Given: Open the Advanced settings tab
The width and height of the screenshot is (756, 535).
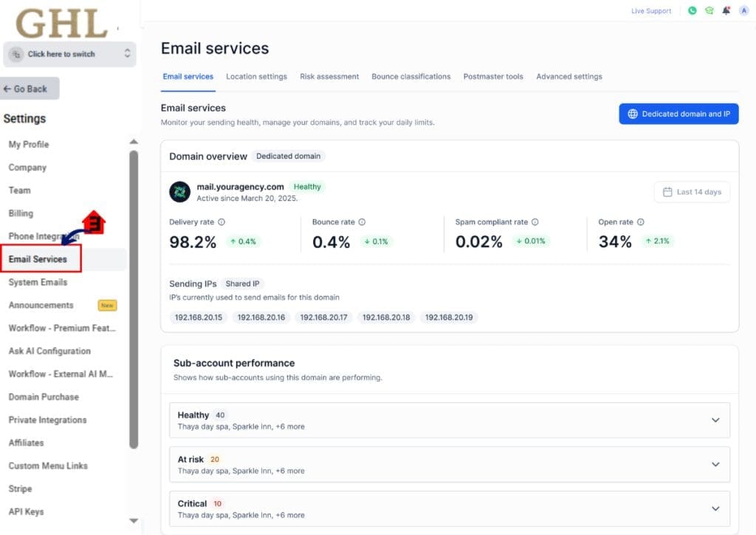Looking at the screenshot, I should coord(569,77).
